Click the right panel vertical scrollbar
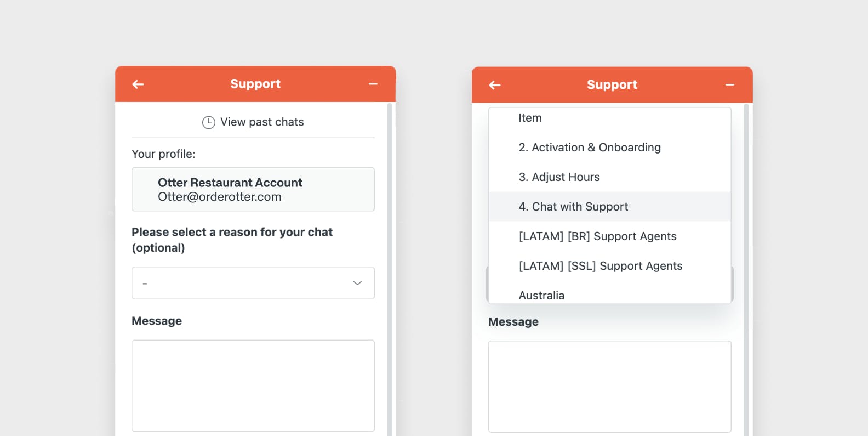The height and width of the screenshot is (436, 868). 746,269
